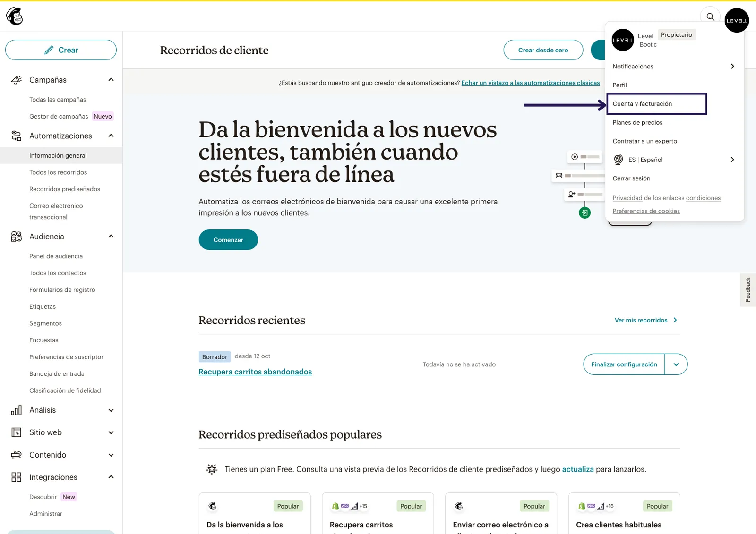This screenshot has width=756, height=534.
Task: Open Recupera carritos abandonados link
Action: click(255, 372)
